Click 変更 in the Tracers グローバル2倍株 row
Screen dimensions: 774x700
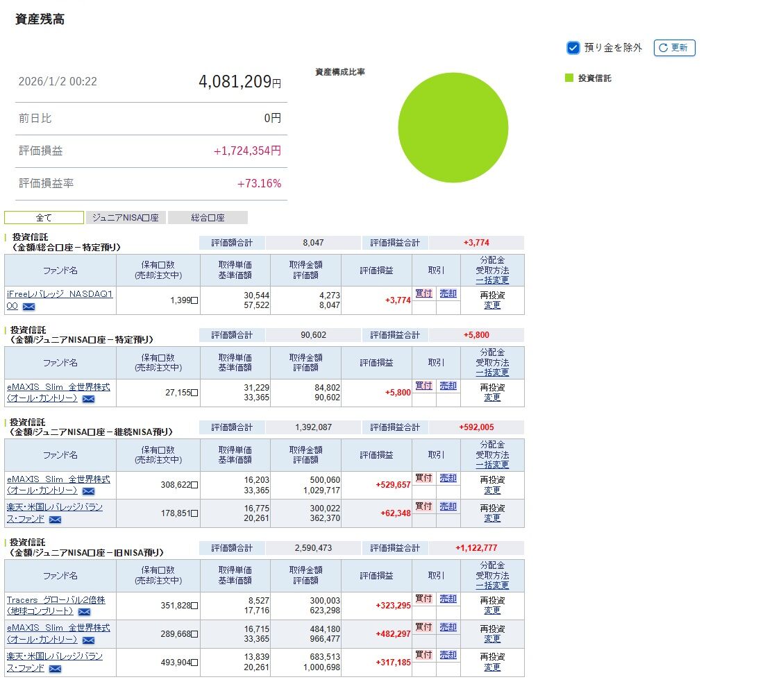[492, 611]
